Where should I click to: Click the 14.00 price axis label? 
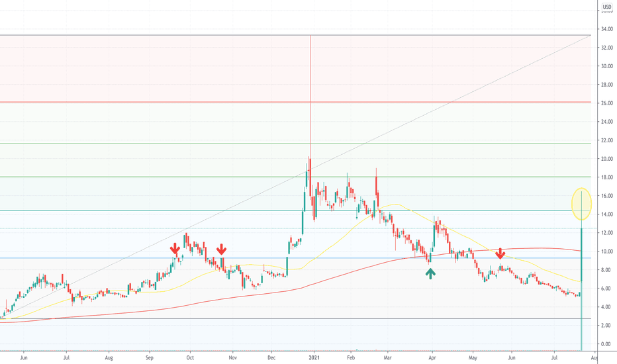[x=607, y=214]
